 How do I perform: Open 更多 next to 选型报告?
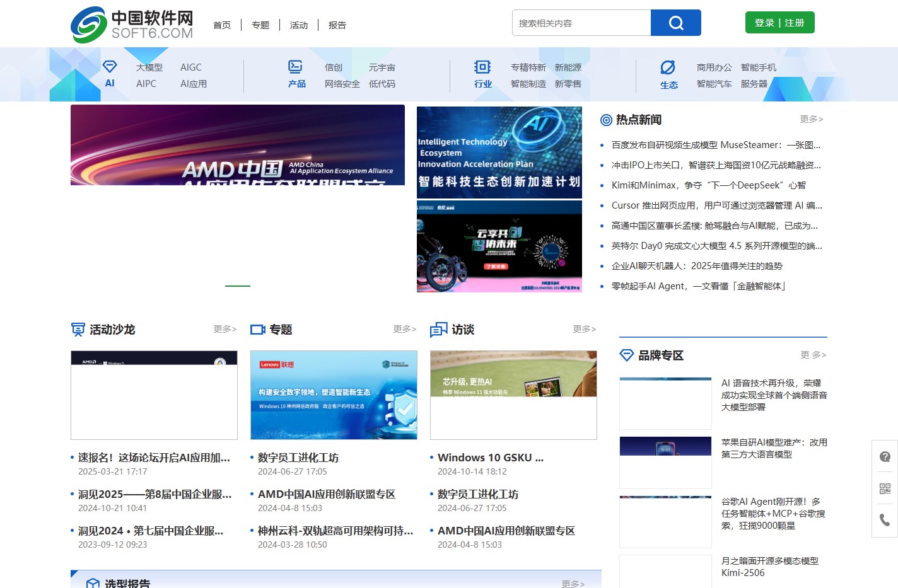(573, 584)
